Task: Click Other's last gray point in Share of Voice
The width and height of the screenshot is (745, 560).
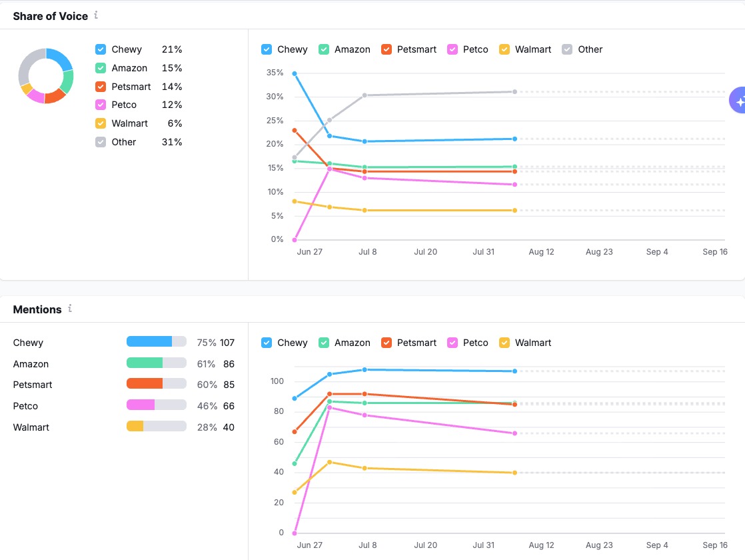Action: (x=514, y=92)
